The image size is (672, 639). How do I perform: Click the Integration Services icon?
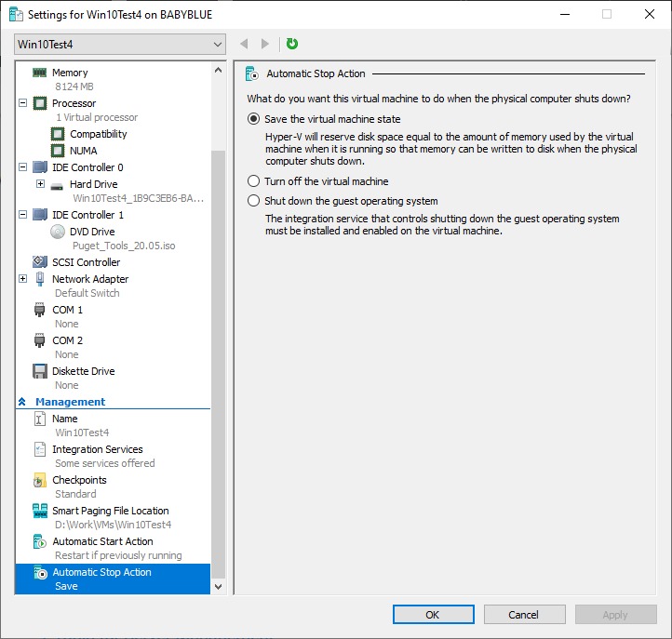(x=40, y=449)
